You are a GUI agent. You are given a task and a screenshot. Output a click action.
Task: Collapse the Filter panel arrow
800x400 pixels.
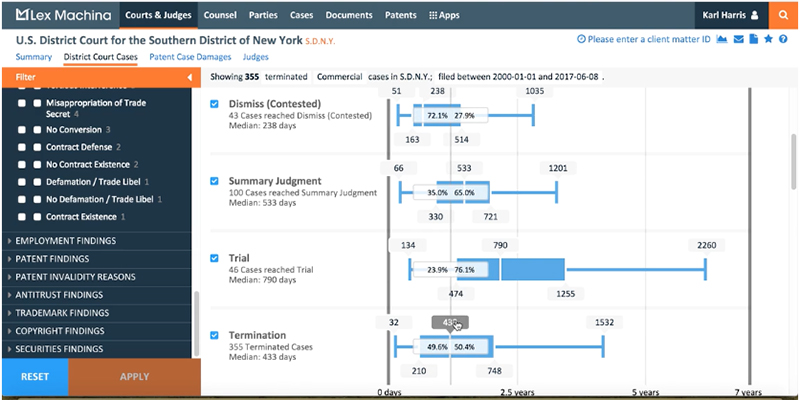pos(190,77)
